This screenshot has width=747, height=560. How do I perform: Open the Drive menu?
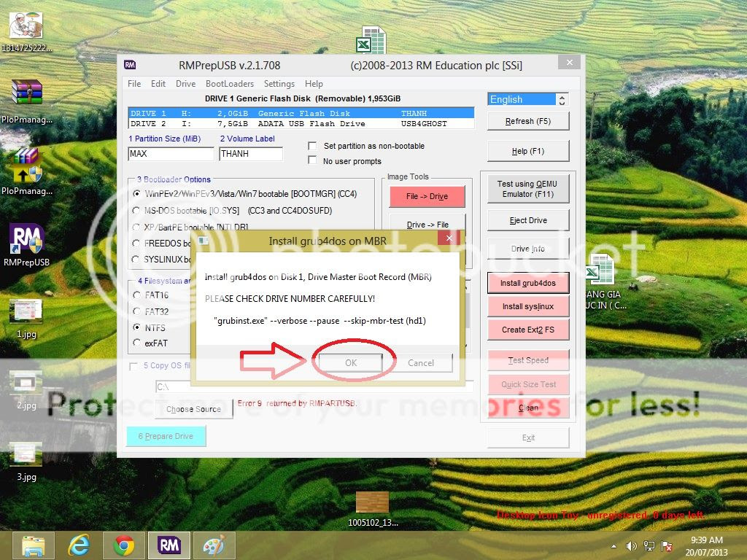pyautogui.click(x=186, y=84)
